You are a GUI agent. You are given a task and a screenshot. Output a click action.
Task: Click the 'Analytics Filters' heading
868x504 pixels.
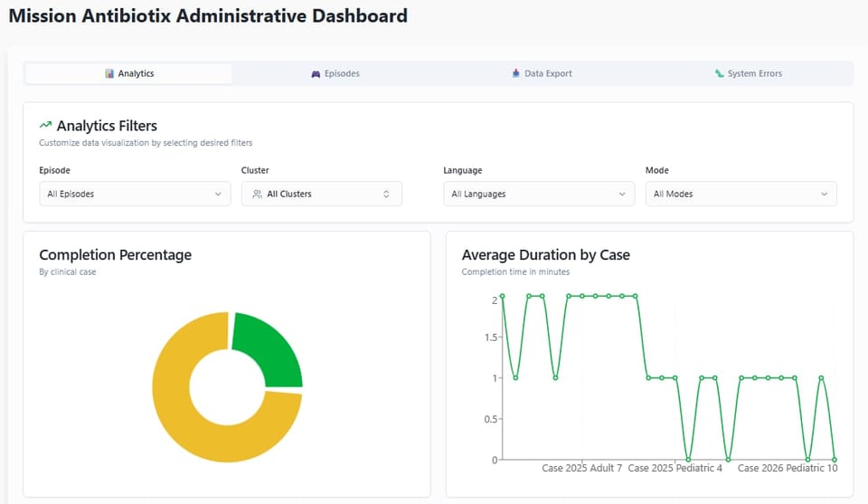pyautogui.click(x=107, y=126)
